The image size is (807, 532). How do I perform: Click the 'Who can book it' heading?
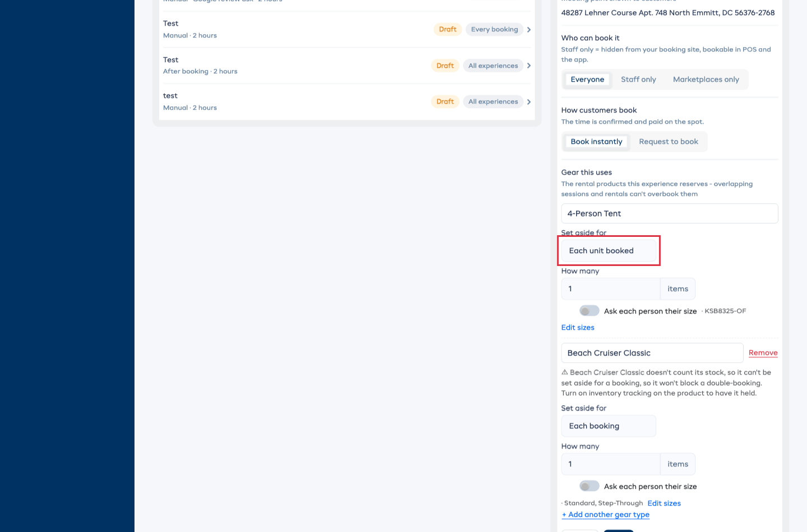(x=591, y=38)
